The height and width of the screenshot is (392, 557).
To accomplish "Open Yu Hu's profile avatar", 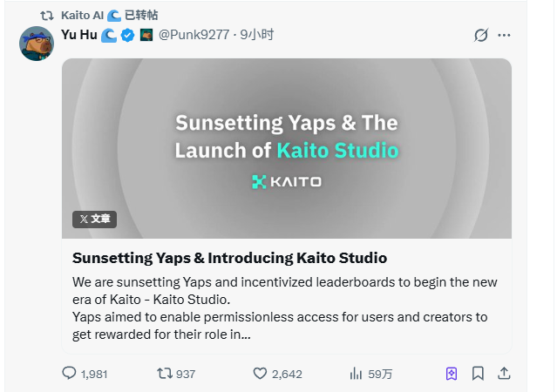I will point(37,43).
